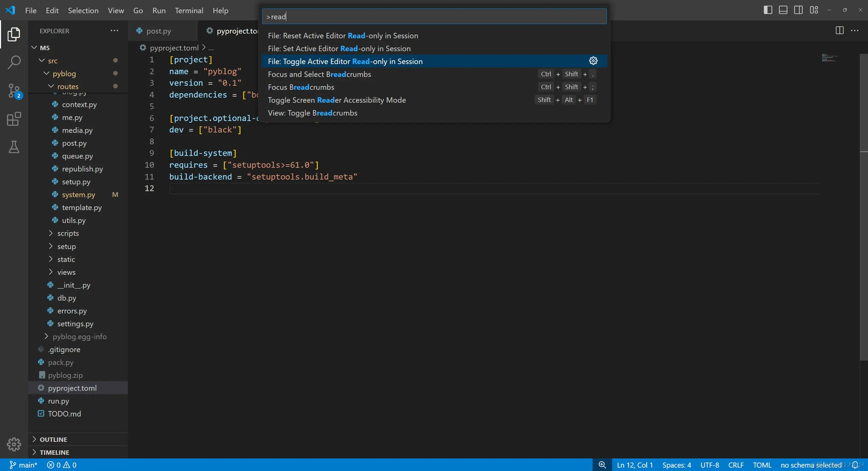Switch to the post.py tab

coord(158,31)
